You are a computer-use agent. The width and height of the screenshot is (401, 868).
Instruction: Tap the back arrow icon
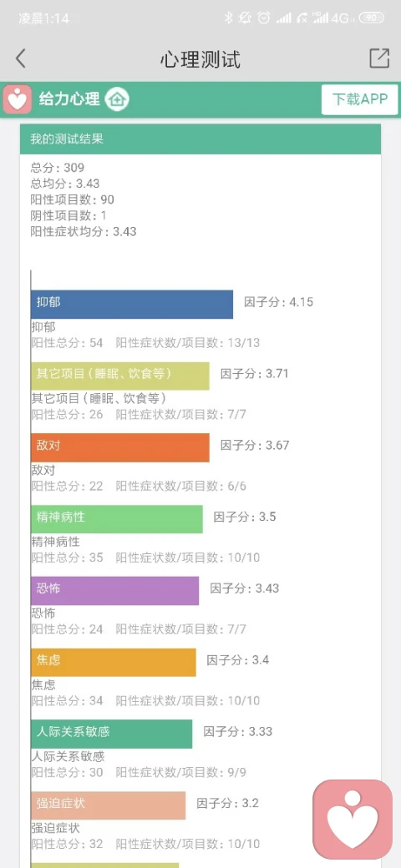pyautogui.click(x=21, y=58)
